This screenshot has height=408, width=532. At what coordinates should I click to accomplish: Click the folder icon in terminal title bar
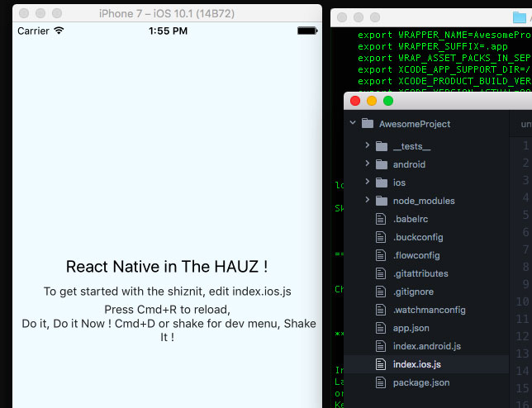(x=519, y=17)
